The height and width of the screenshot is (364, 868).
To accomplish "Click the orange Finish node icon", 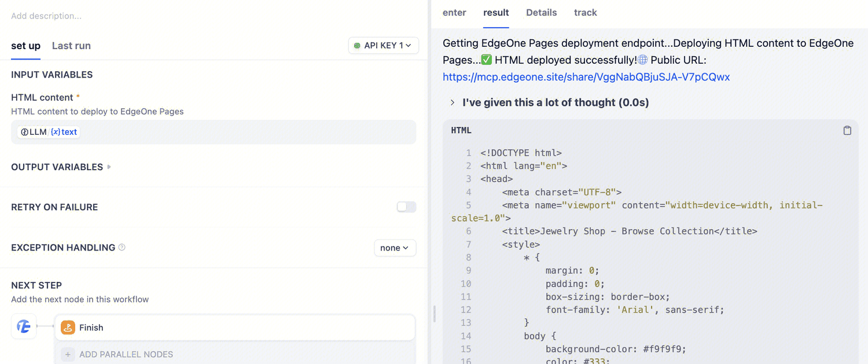I will [x=68, y=328].
